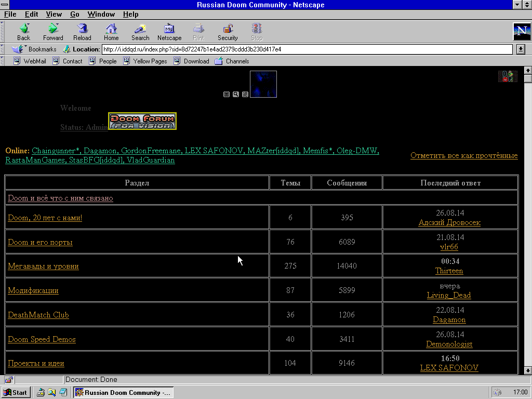Image resolution: width=532 pixels, height=399 pixels.
Task: Open the Bookmarks dropdown
Action: click(x=35, y=49)
